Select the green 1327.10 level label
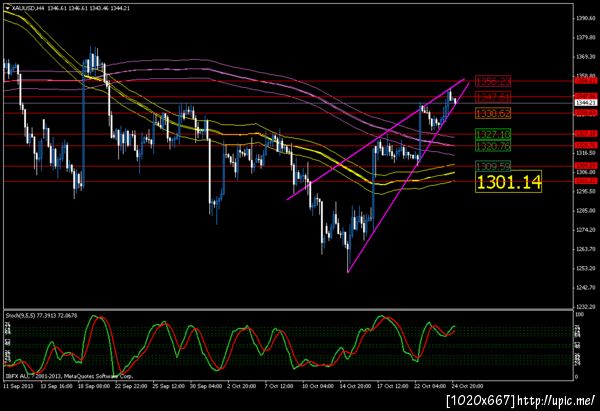The image size is (600, 411). click(493, 134)
